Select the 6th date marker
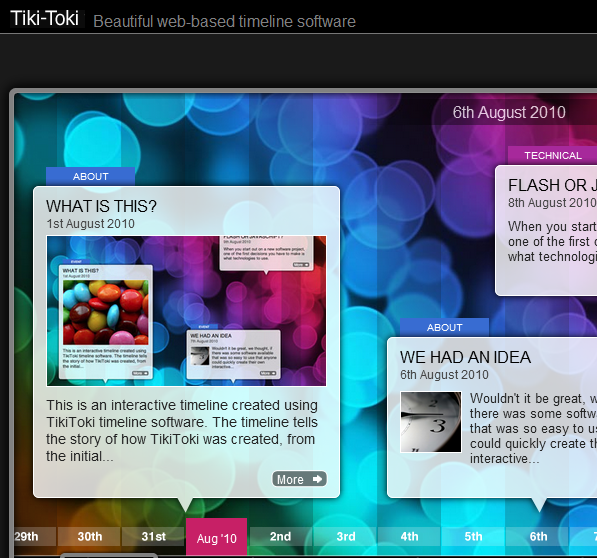This screenshot has height=558, width=597. click(x=538, y=536)
